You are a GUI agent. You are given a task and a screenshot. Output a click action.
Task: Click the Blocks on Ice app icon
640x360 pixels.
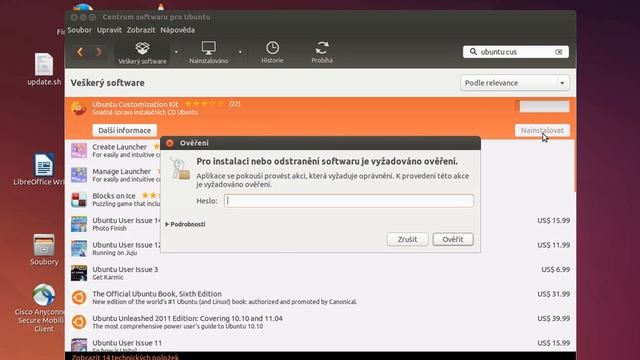click(79, 200)
